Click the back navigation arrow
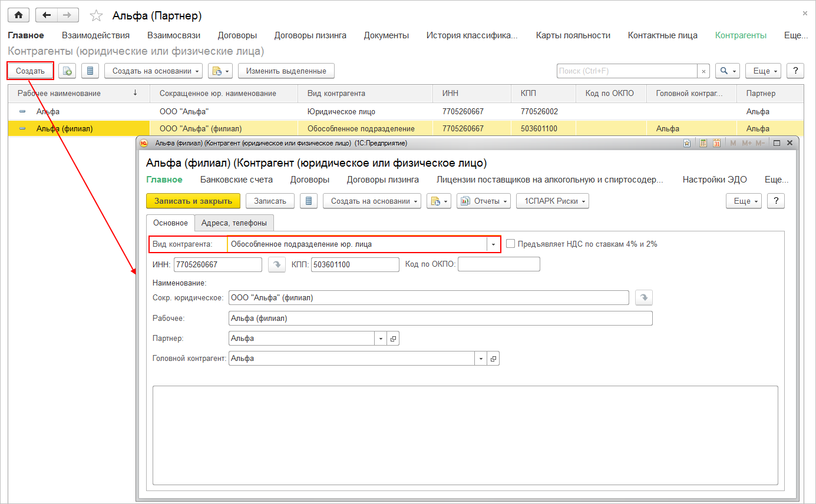 pyautogui.click(x=47, y=15)
